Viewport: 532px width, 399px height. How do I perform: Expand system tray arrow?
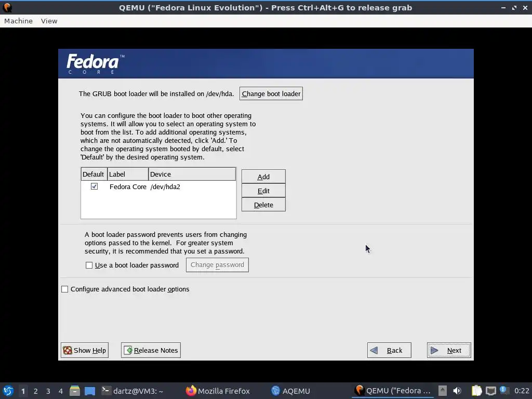(443, 391)
